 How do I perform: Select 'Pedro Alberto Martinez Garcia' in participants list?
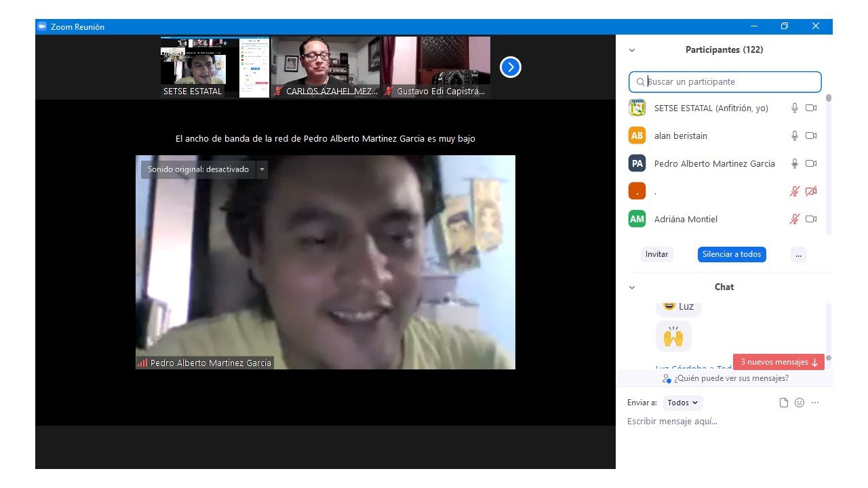(715, 163)
